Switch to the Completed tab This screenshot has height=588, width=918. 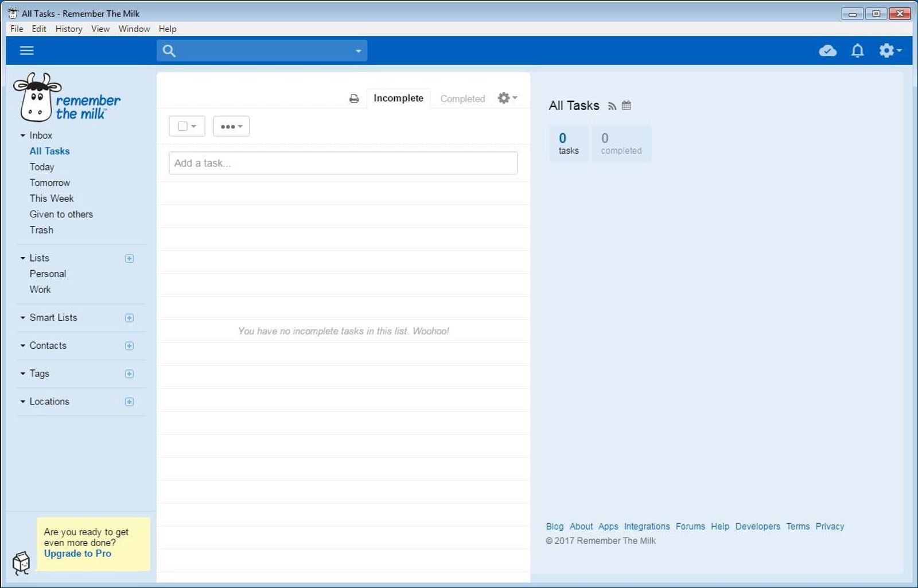pos(462,99)
